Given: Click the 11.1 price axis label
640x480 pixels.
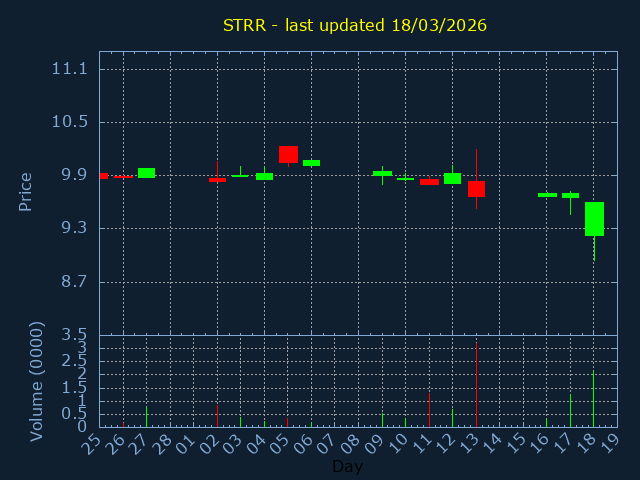Looking at the screenshot, I should pos(69,69).
